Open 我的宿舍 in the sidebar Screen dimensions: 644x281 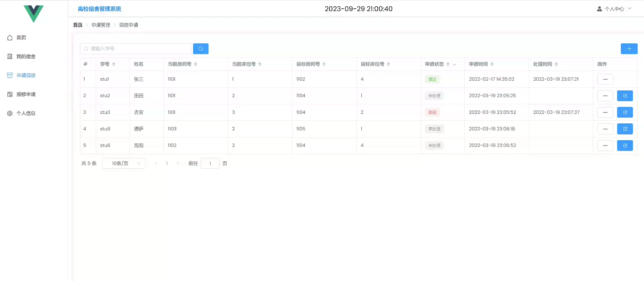point(26,56)
